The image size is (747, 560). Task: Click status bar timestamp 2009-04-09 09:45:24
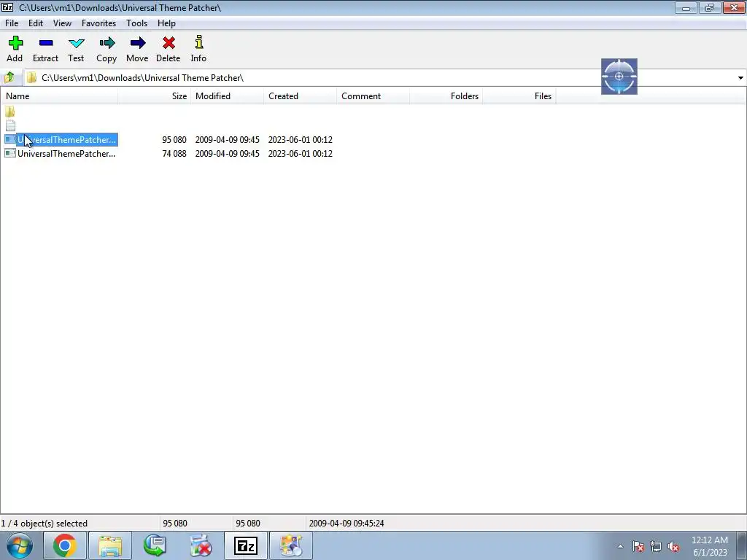point(347,524)
